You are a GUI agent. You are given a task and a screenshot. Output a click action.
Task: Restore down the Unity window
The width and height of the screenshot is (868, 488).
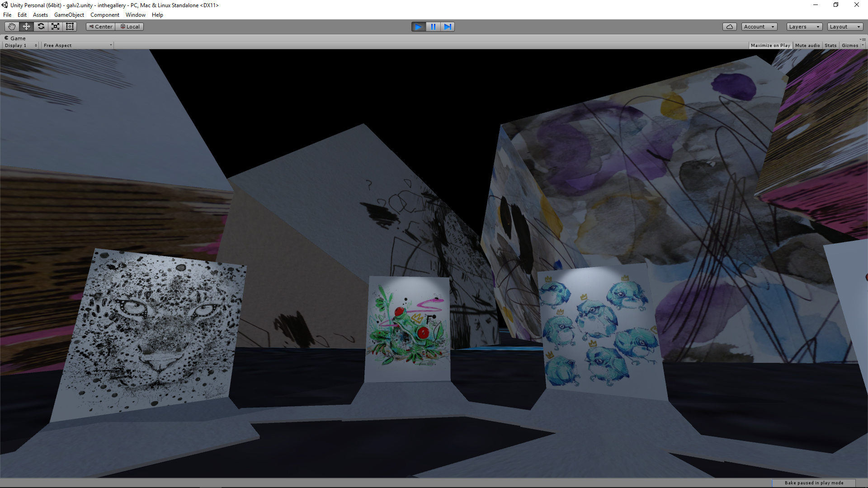pos(836,5)
